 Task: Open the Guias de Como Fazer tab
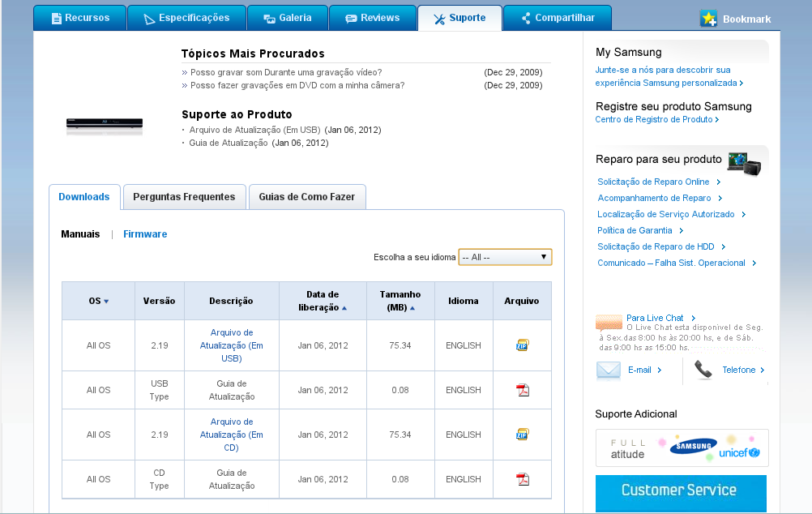(x=307, y=197)
